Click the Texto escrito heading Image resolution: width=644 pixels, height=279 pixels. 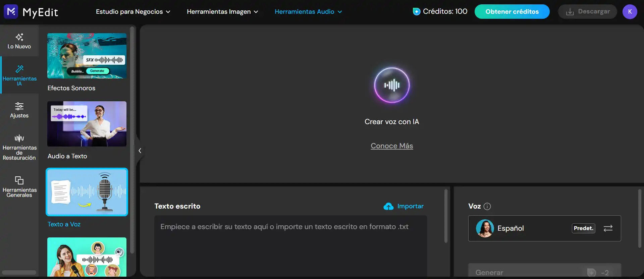tap(177, 206)
